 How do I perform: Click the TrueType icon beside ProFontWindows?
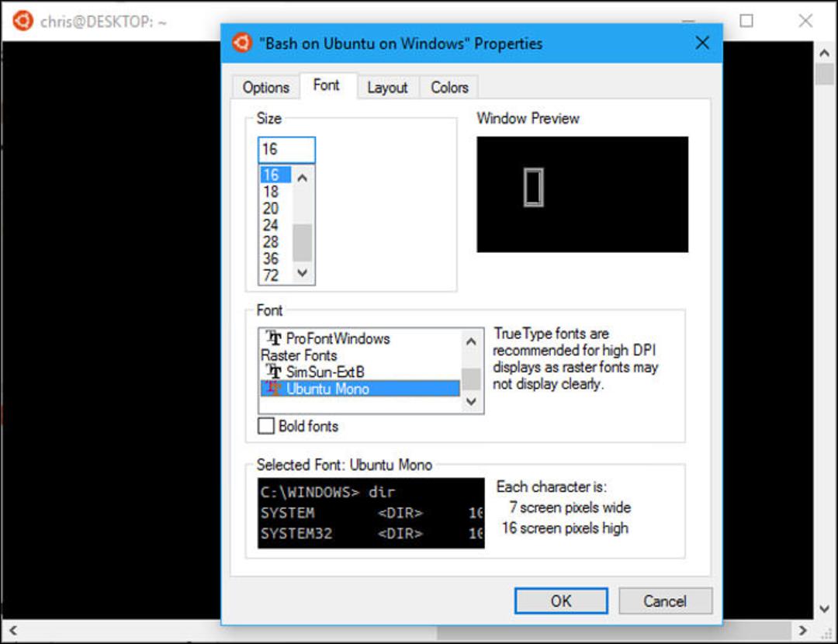click(274, 338)
